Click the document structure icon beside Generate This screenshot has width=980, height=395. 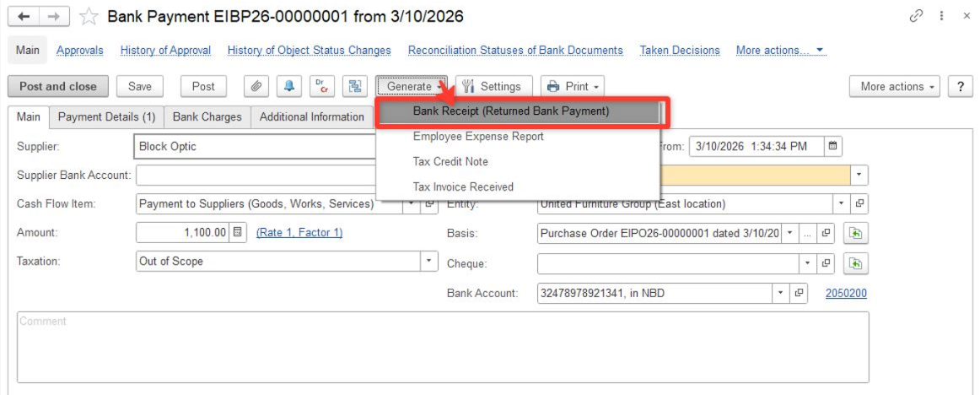(x=355, y=86)
